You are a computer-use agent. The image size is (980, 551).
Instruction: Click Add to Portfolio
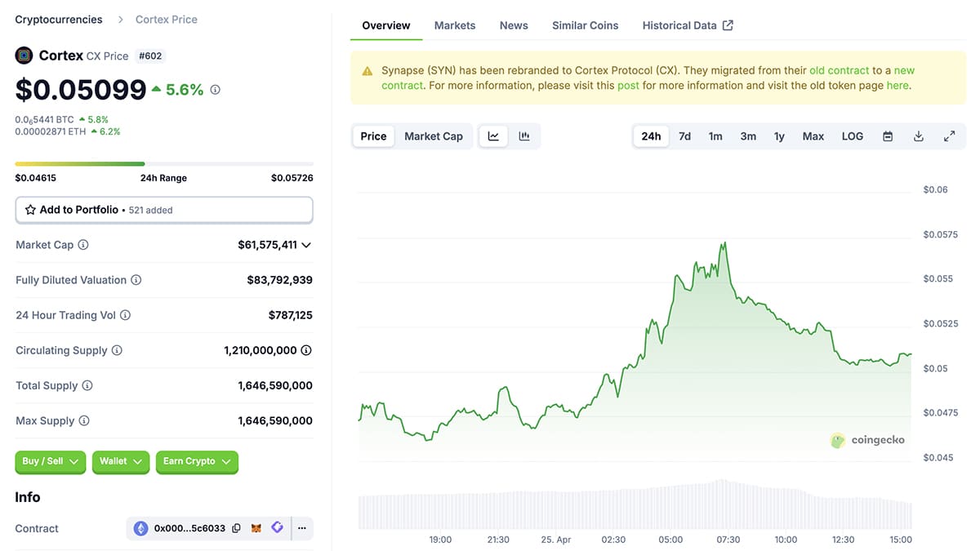[163, 210]
